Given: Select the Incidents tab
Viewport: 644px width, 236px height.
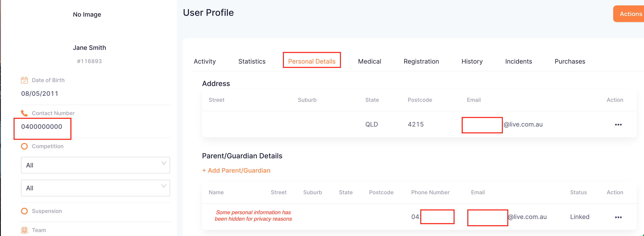Looking at the screenshot, I should (x=518, y=61).
